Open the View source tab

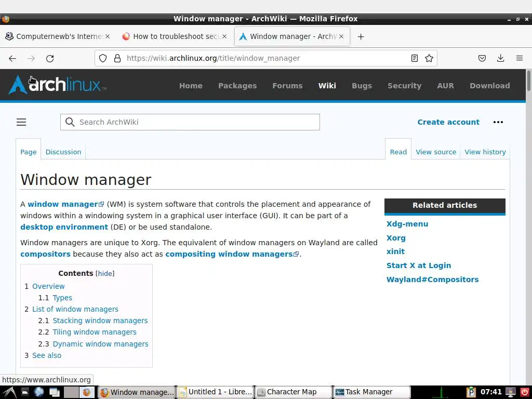pyautogui.click(x=436, y=152)
